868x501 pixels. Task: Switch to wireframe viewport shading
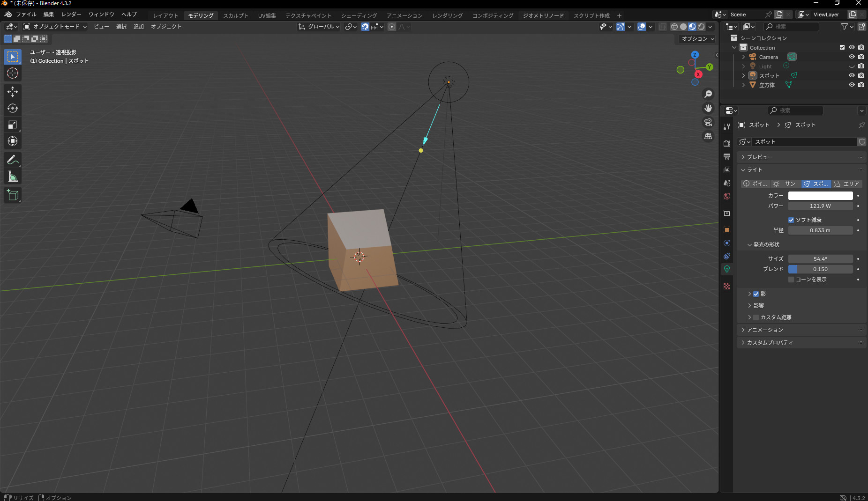[674, 27]
